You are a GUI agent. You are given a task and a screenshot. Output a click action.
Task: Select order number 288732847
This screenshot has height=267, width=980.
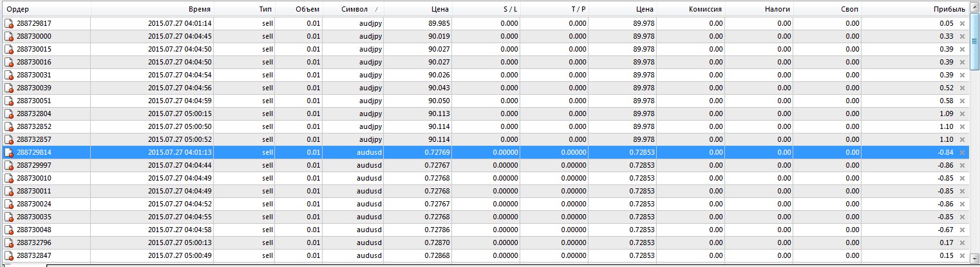(34, 255)
